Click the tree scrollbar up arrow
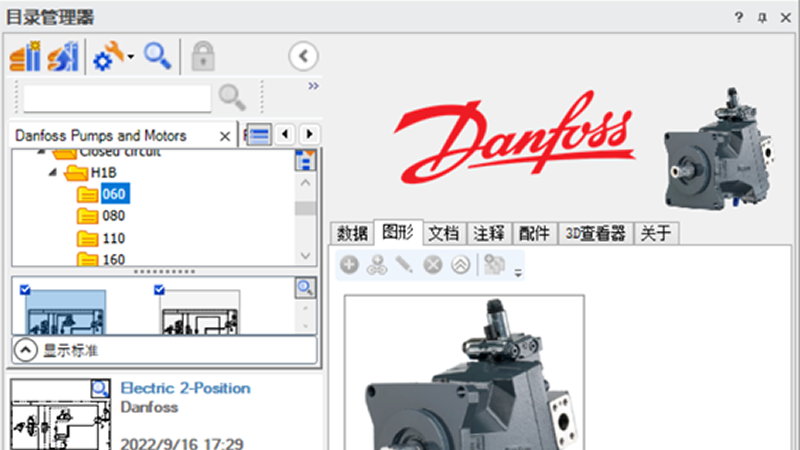 point(305,183)
